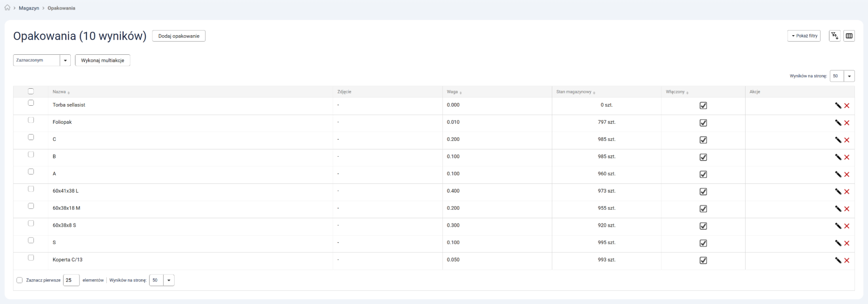Delete the Torba sellasist packaging row

pos(847,106)
